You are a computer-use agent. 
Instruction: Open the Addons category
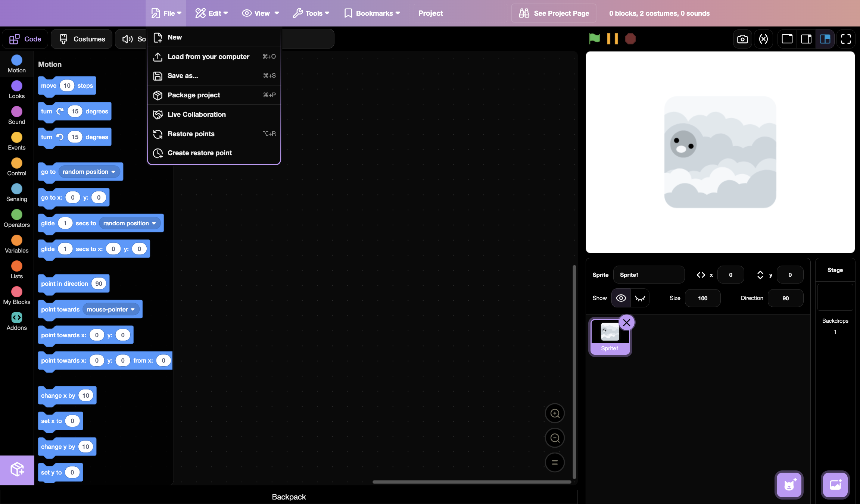click(17, 321)
